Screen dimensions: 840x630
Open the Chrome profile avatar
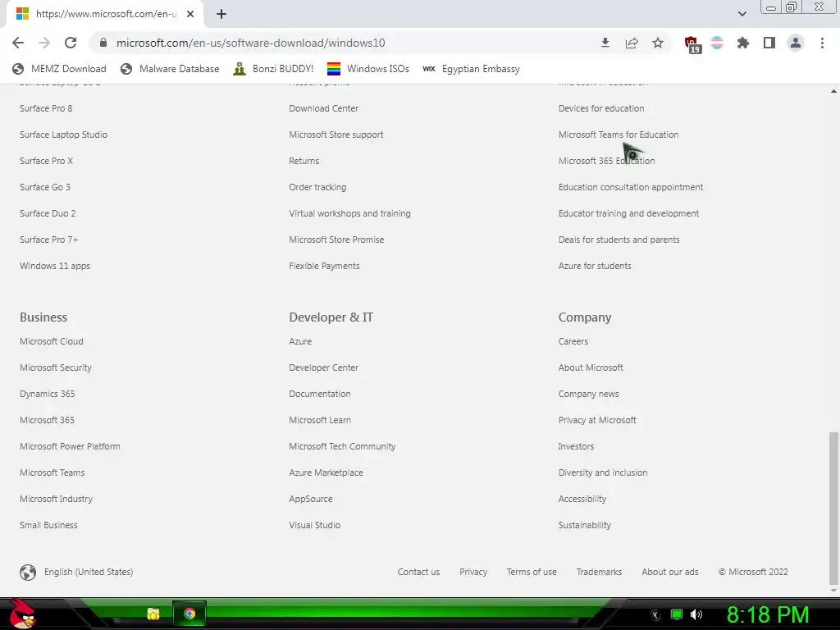coord(796,43)
